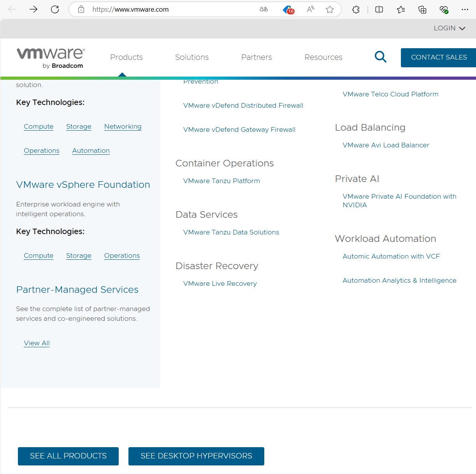Viewport: 476px width, 474px height.
Task: Click the CONTACT SALES button
Action: (439, 58)
